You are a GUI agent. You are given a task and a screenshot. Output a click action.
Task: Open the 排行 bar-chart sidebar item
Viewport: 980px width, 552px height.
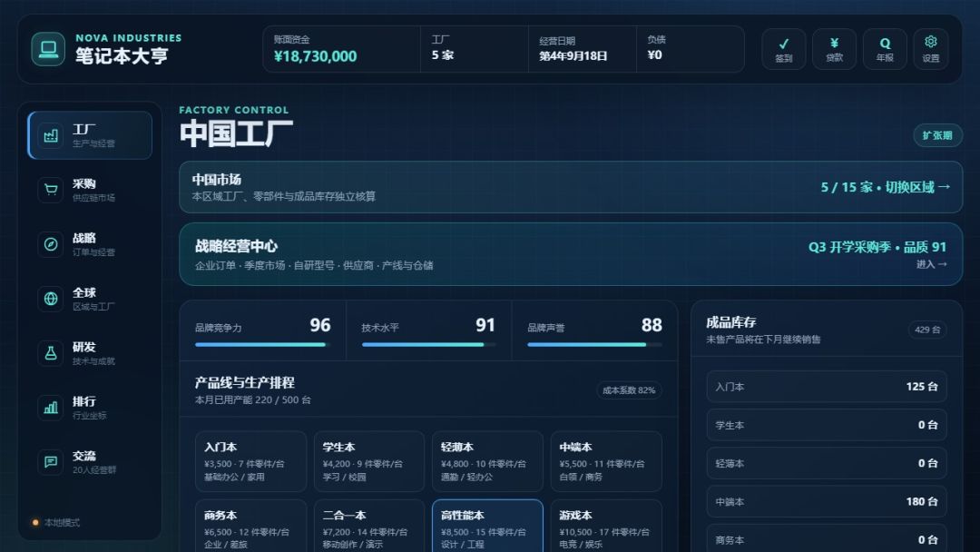[89, 408]
